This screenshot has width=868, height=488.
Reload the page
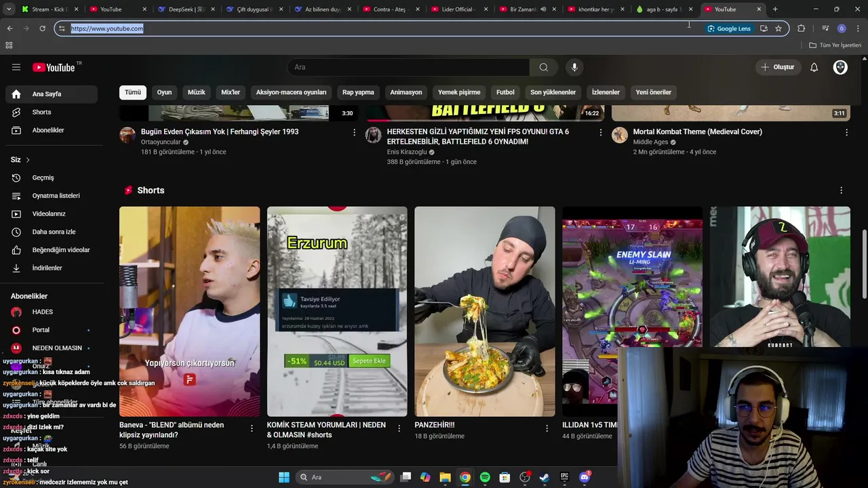[42, 28]
